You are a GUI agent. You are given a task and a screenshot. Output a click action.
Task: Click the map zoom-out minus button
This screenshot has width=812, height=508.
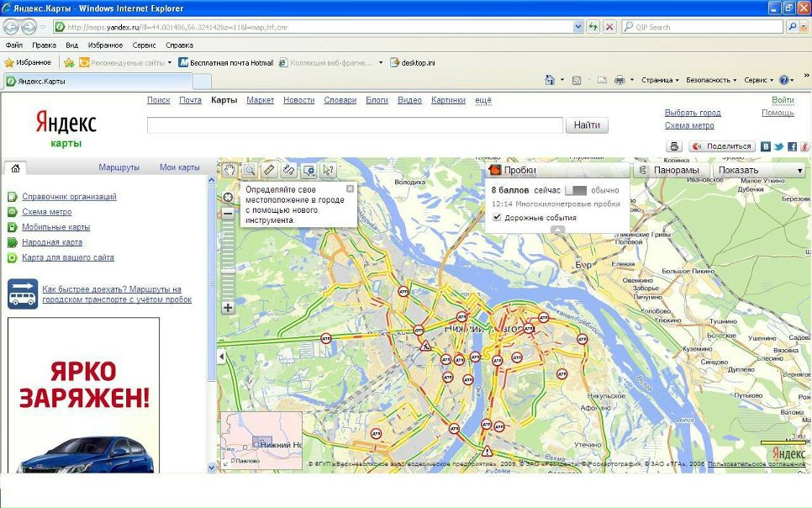pyautogui.click(x=228, y=214)
